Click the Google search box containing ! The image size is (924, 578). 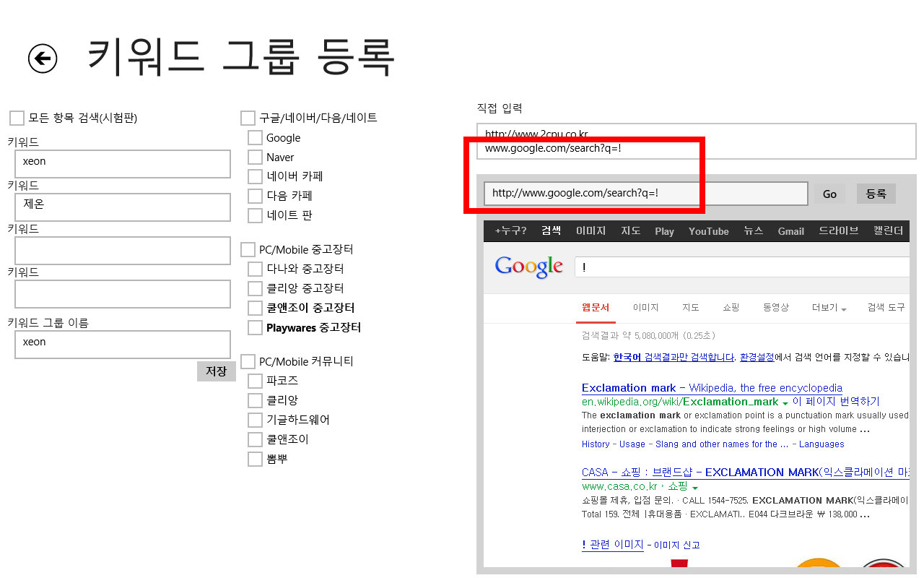pyautogui.click(x=742, y=267)
